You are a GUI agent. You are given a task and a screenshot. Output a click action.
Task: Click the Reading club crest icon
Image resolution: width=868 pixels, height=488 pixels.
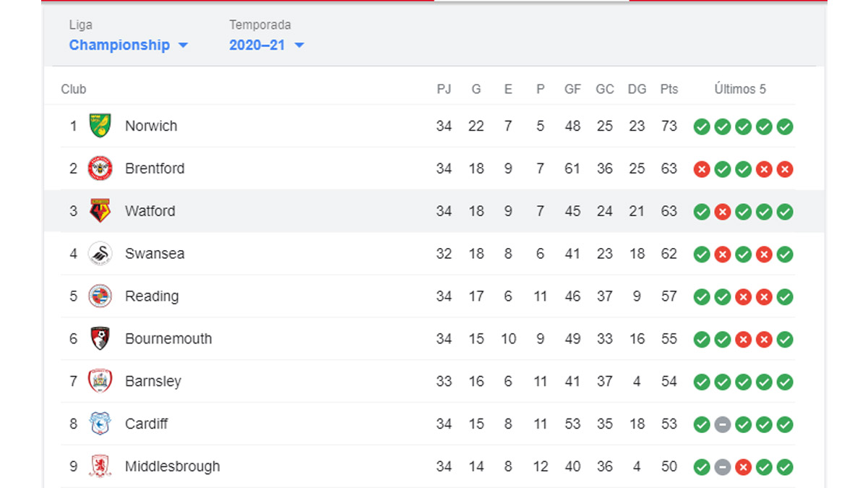click(x=100, y=296)
